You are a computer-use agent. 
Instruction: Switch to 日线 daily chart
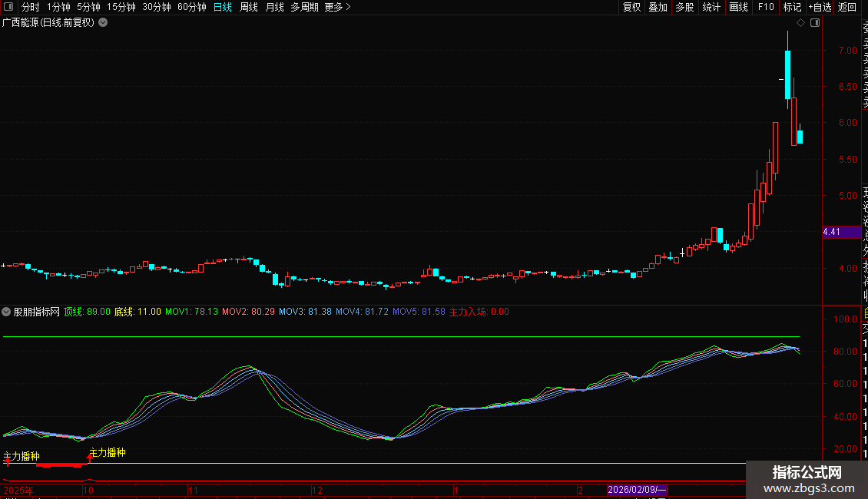pyautogui.click(x=223, y=7)
